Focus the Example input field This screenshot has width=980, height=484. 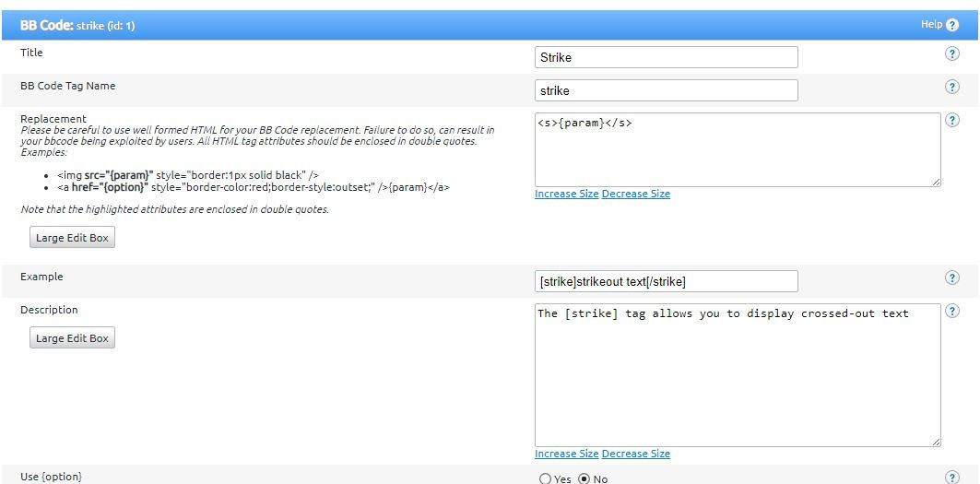coord(667,281)
